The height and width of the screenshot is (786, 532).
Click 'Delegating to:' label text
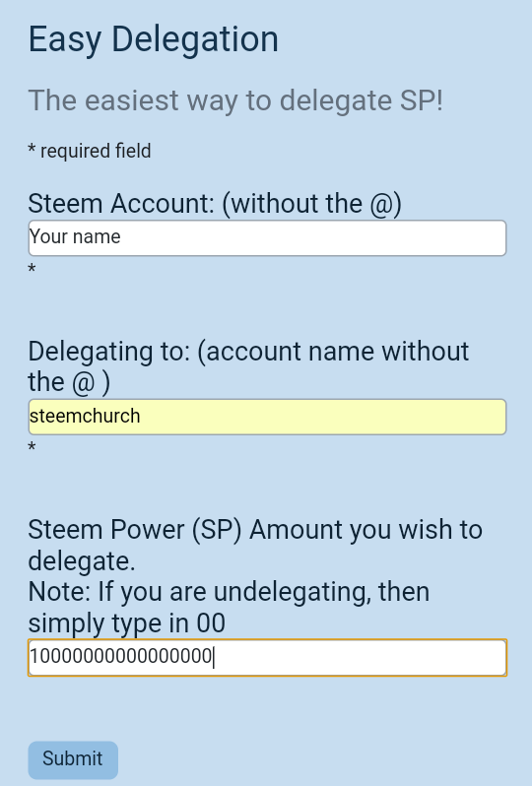click(109, 352)
